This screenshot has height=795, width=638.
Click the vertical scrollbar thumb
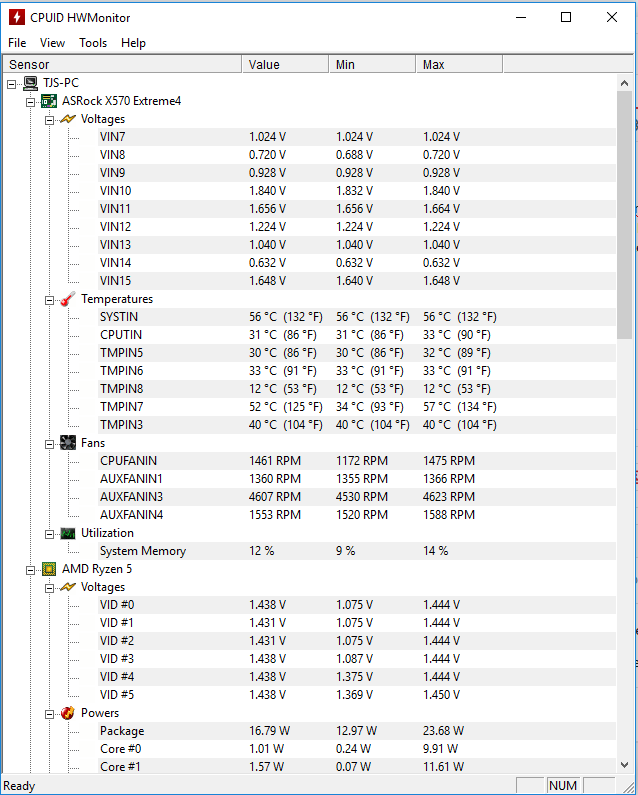pyautogui.click(x=624, y=215)
